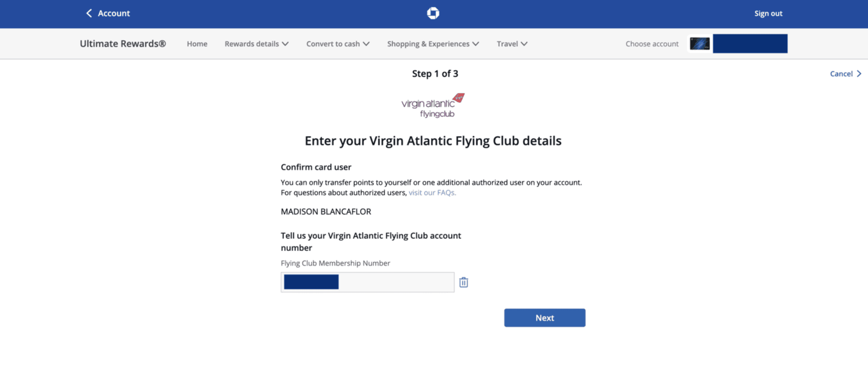This screenshot has height=374, width=868.
Task: Open the visit our FAQs link
Action: 431,192
